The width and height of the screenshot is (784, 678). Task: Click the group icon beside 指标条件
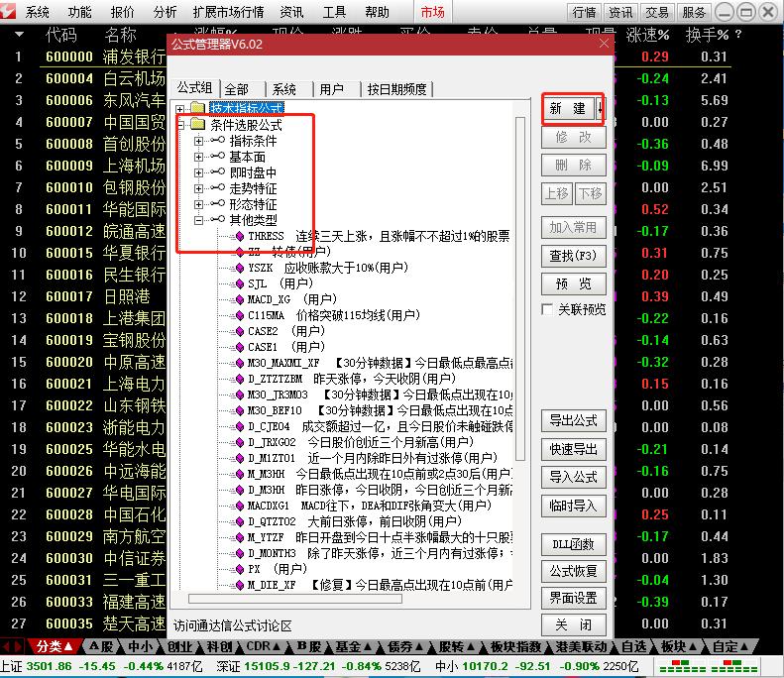(x=217, y=141)
